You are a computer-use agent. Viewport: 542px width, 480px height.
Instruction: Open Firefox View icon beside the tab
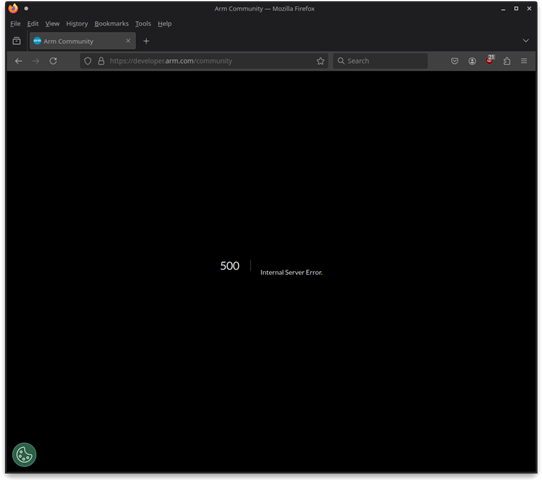[x=17, y=41]
